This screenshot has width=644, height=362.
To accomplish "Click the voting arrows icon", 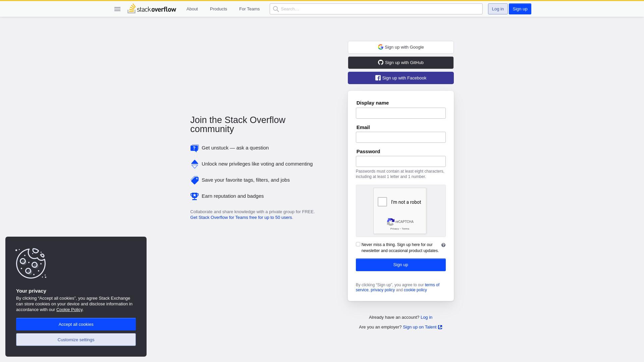I will [195, 164].
